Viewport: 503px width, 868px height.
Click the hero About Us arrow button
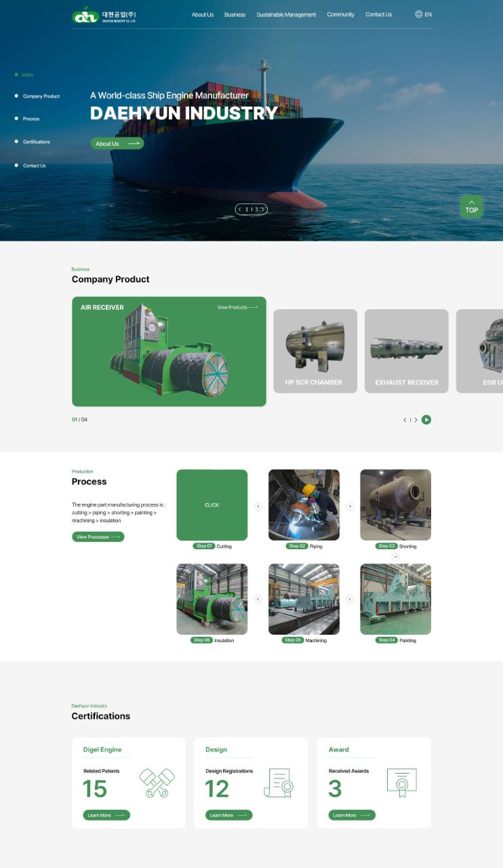[x=117, y=144]
